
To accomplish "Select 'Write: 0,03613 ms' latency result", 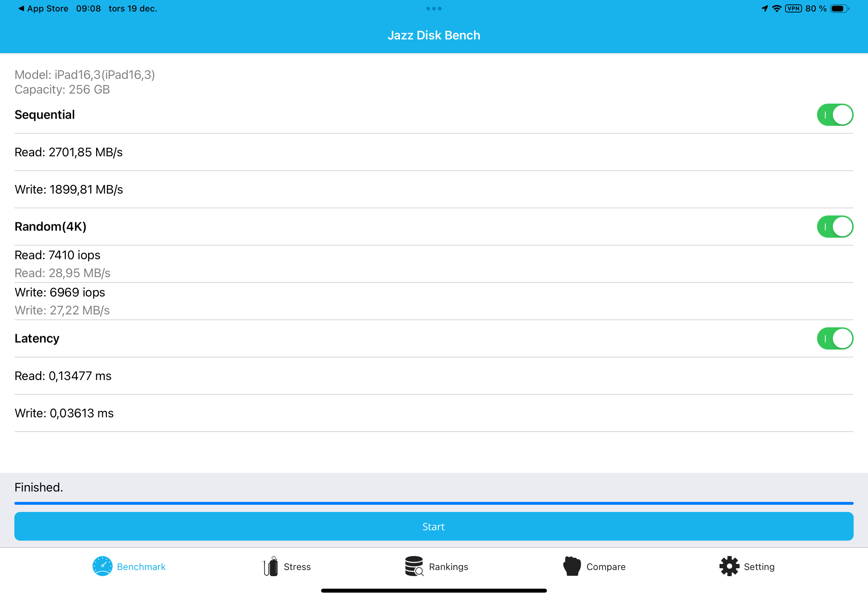I will coord(64,413).
